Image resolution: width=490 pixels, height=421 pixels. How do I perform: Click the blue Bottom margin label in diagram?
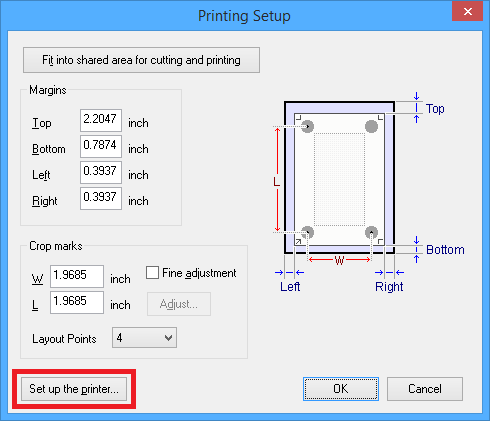click(445, 250)
